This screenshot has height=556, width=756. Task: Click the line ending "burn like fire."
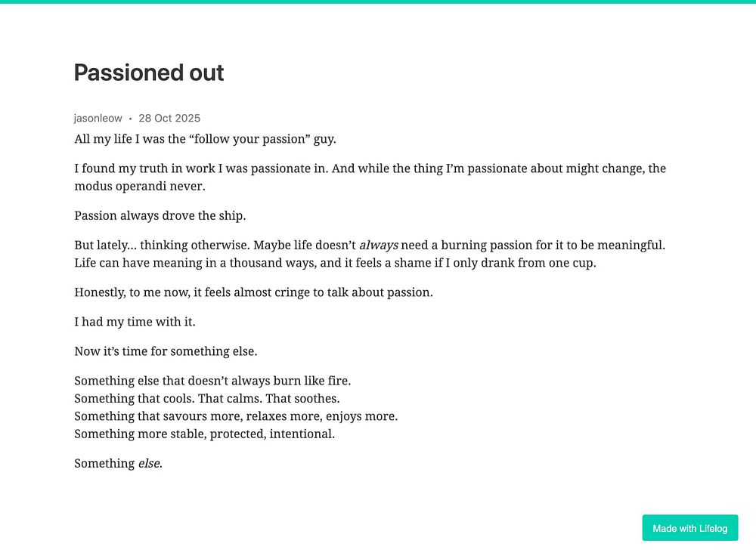click(x=212, y=381)
